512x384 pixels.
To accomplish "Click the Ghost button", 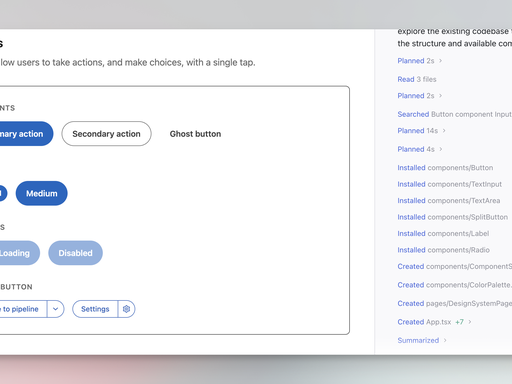I will [195, 134].
